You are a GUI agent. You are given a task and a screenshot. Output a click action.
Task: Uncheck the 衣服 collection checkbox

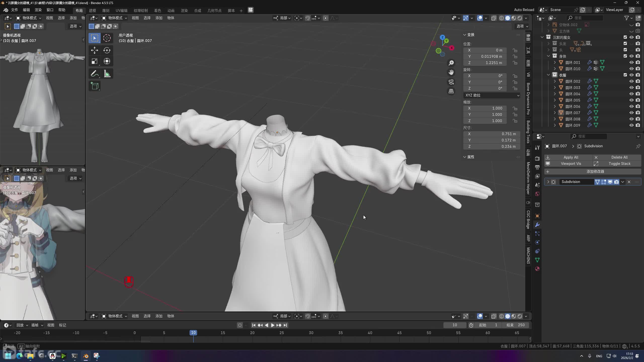click(625, 75)
